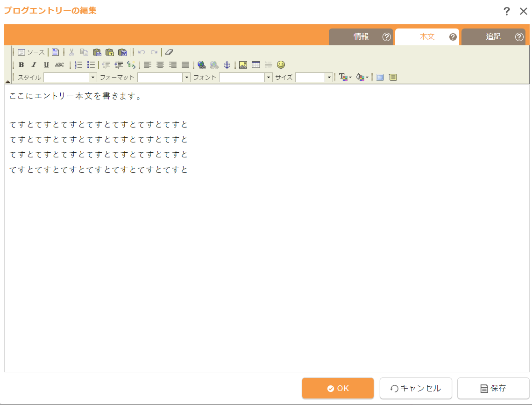Viewport: 532px width, 405px height.
Task: Click the anchor insert icon
Action: 227,65
